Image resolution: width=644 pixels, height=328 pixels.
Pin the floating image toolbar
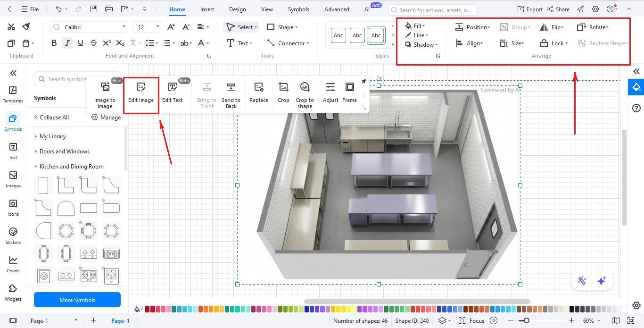(x=363, y=81)
